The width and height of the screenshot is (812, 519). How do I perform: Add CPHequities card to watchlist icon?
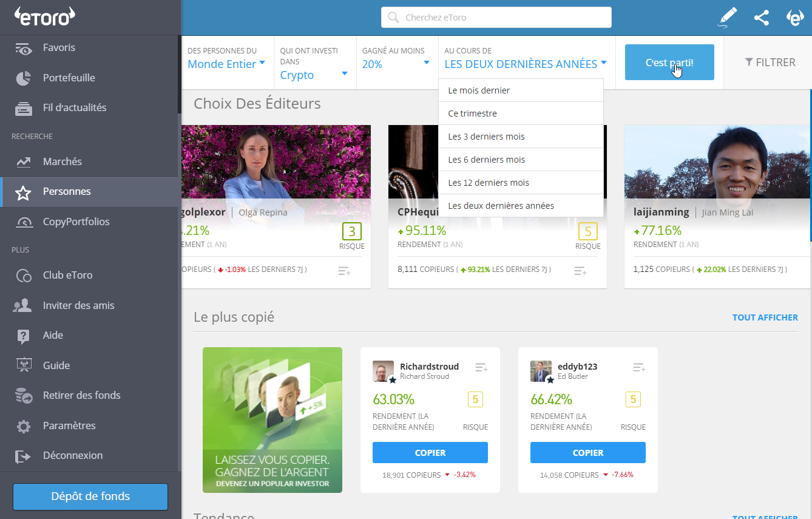tap(581, 271)
